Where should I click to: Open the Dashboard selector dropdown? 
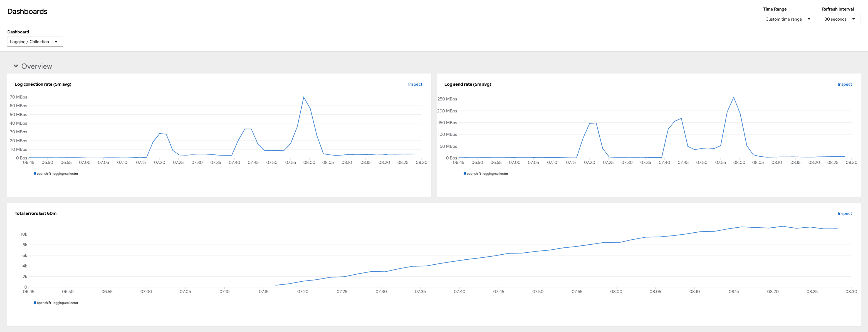pos(35,42)
